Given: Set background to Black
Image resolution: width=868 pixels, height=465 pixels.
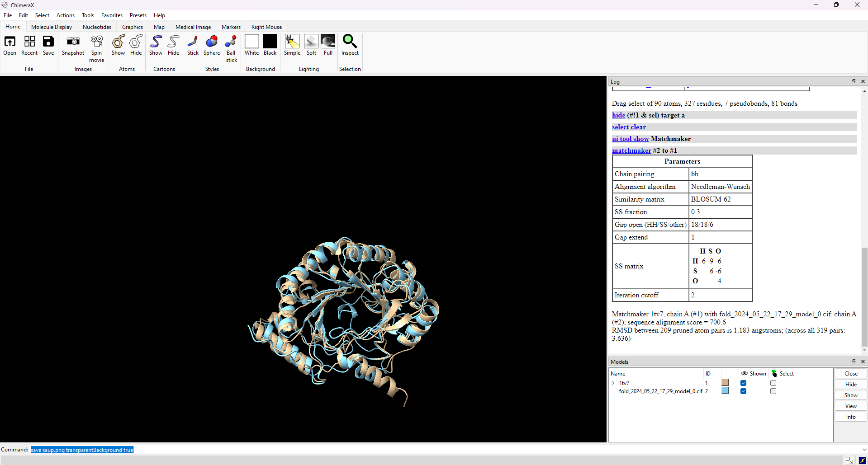Looking at the screenshot, I should [270, 42].
